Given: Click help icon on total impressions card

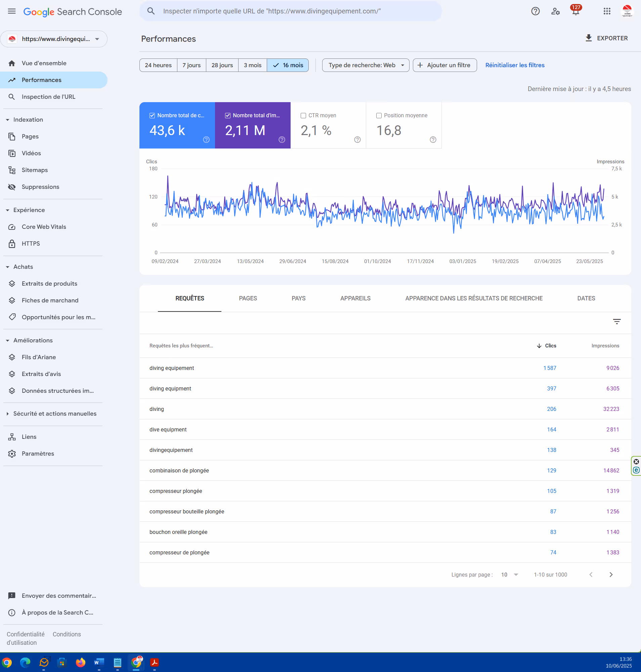Looking at the screenshot, I should 282,139.
